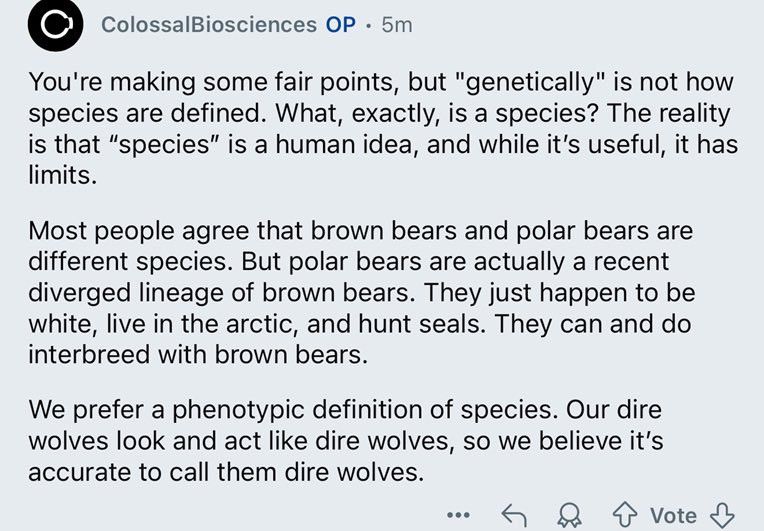Click the word "limits." ending first paragraph
This screenshot has width=764, height=531.
tap(62, 175)
